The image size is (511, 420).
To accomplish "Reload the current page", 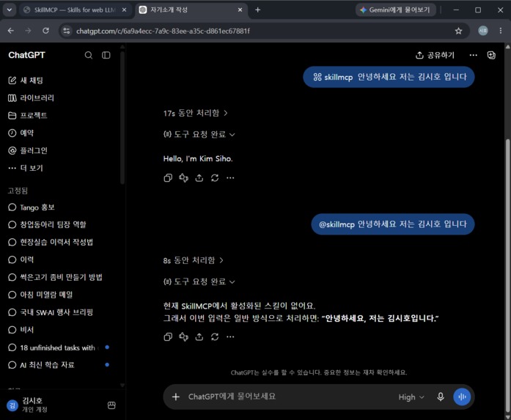I will click(45, 31).
